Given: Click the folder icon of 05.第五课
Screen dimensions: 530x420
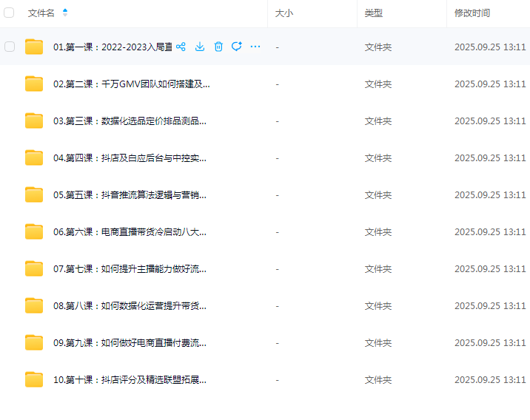Looking at the screenshot, I should 34,194.
